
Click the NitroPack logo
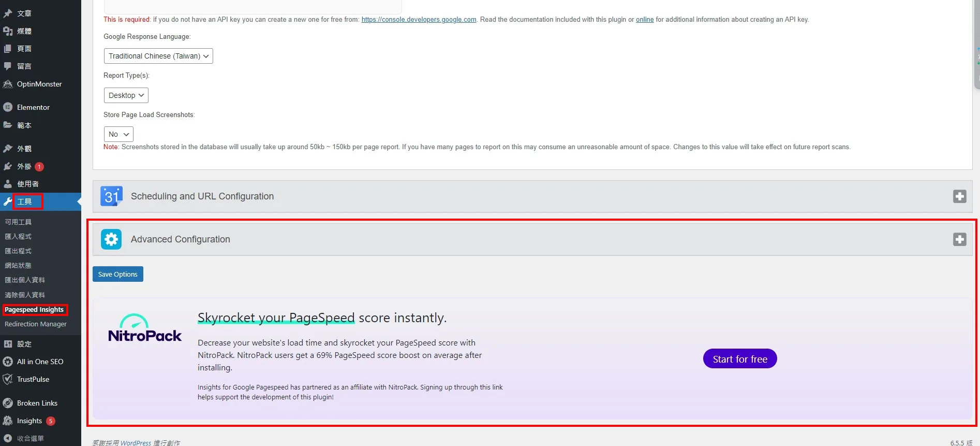pos(145,328)
